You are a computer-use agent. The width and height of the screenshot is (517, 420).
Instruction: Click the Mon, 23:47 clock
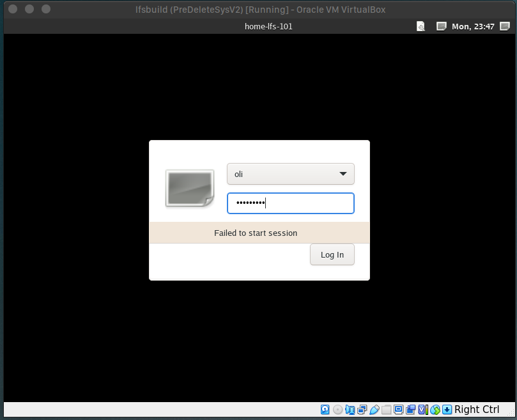pos(474,26)
